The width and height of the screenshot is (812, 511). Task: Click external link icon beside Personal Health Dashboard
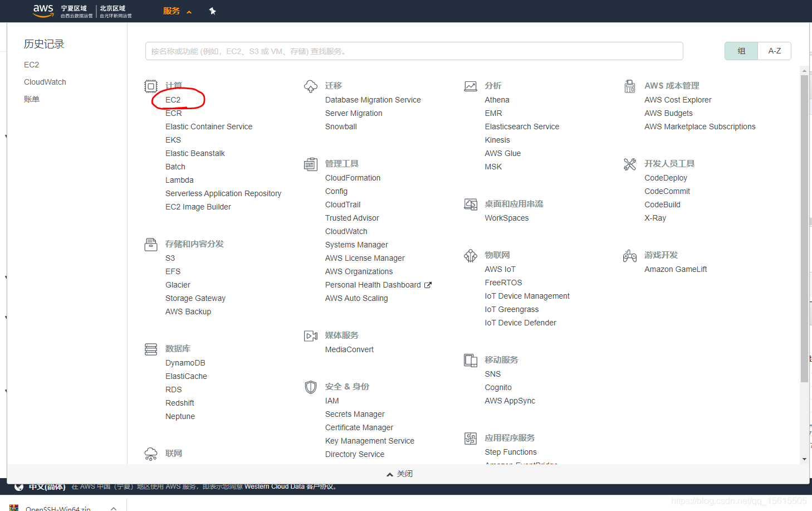click(428, 285)
